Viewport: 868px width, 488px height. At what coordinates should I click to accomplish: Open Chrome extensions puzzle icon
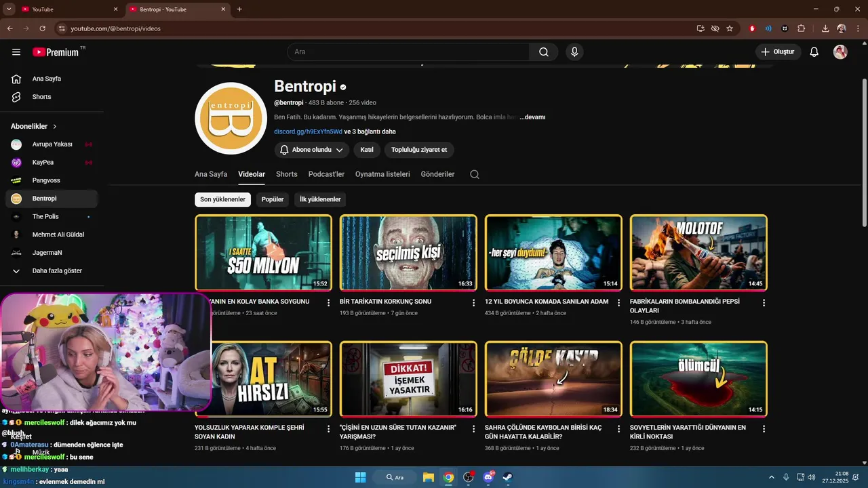[802, 28]
